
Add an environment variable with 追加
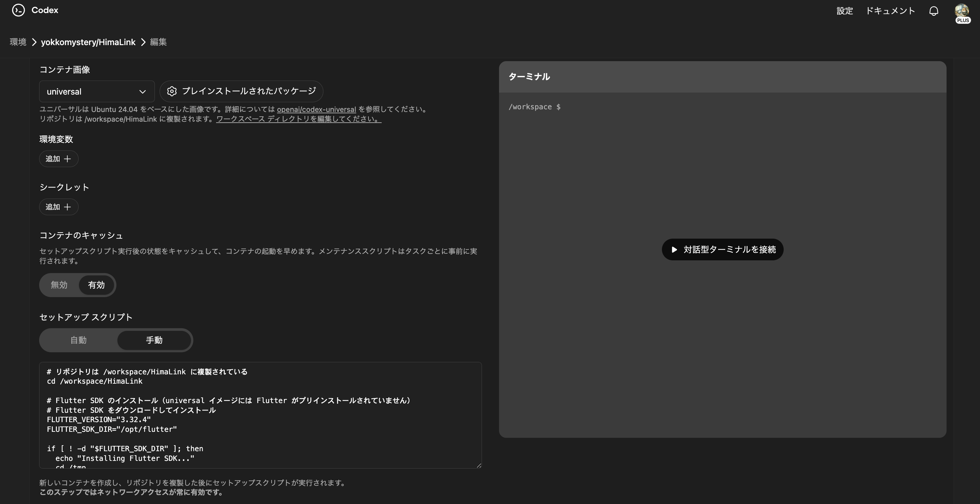(x=58, y=158)
